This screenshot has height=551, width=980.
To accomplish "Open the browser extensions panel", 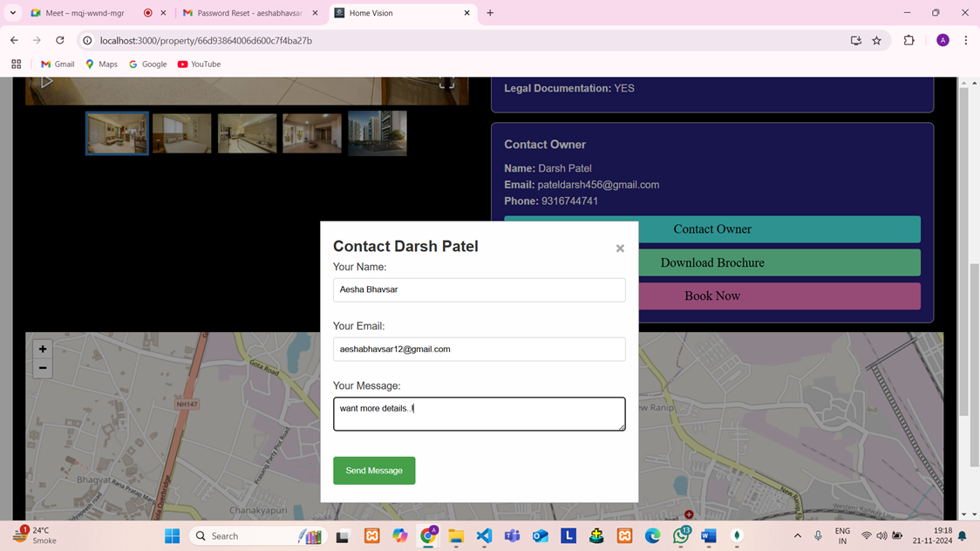I will 908,40.
